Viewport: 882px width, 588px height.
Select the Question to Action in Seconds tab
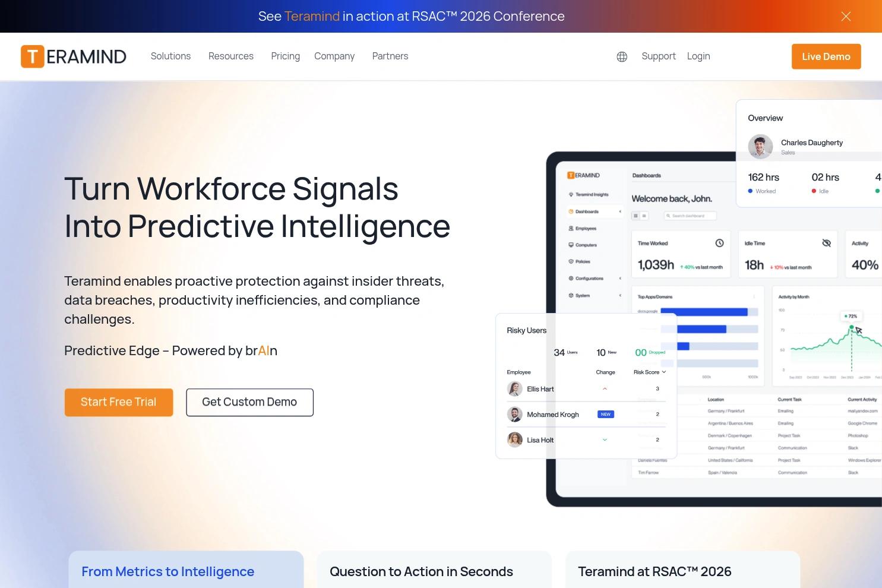click(x=434, y=570)
